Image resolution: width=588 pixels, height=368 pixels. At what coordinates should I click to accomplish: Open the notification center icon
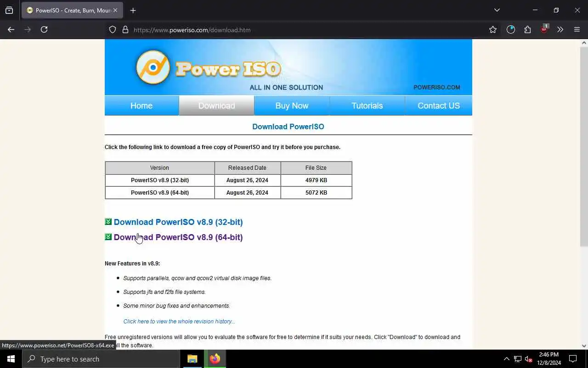[x=573, y=359]
